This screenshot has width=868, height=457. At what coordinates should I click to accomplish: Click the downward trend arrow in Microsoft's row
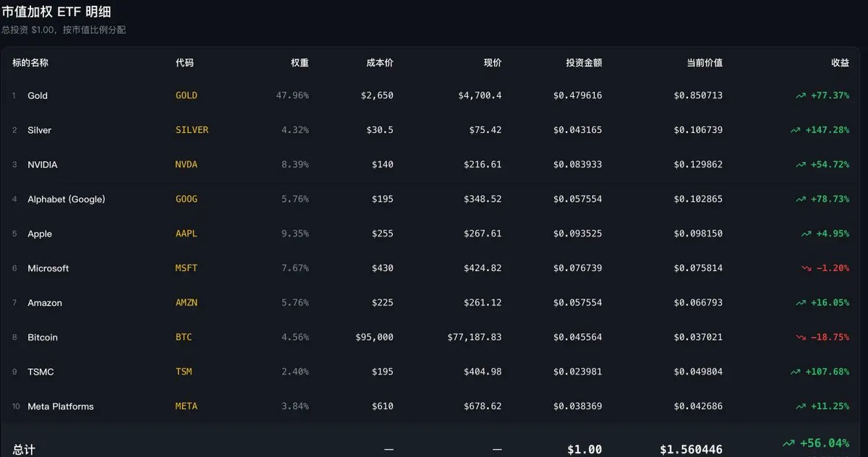point(807,268)
